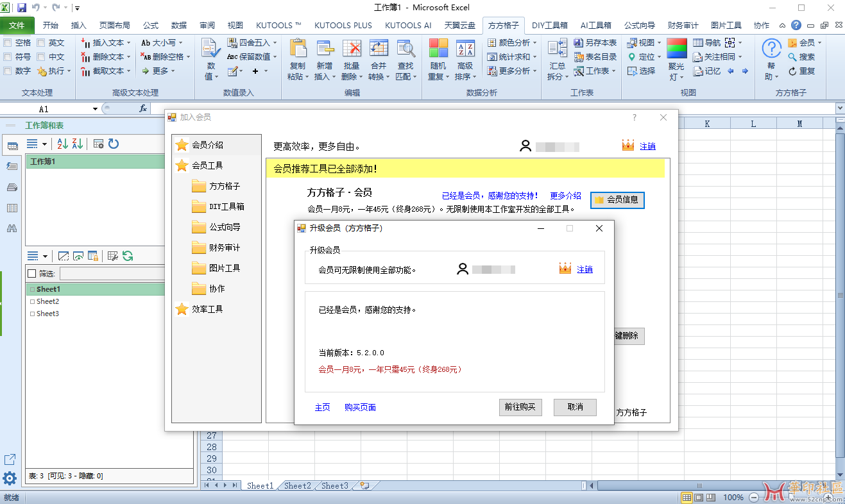Open the 购买页面 link
This screenshot has height=504, width=845.
coord(360,407)
